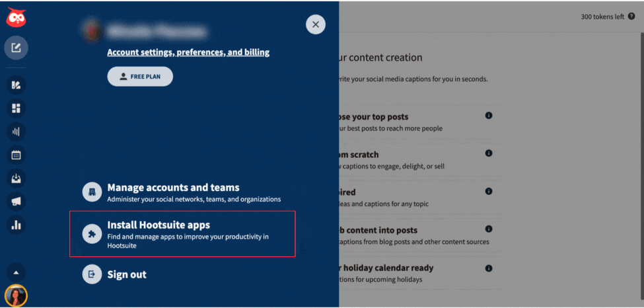This screenshot has height=308, width=644.
Task: Click info icon for top posts row
Action: pos(489,116)
